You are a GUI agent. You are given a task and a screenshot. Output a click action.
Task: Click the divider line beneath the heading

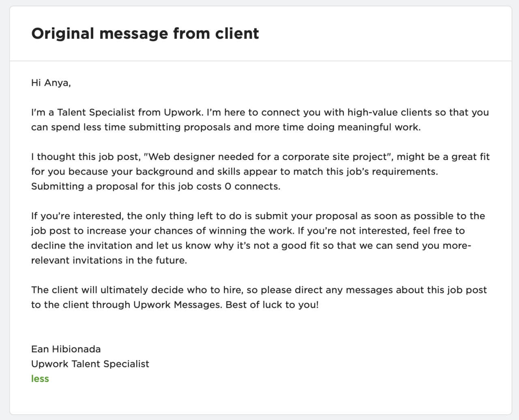pyautogui.click(x=261, y=61)
